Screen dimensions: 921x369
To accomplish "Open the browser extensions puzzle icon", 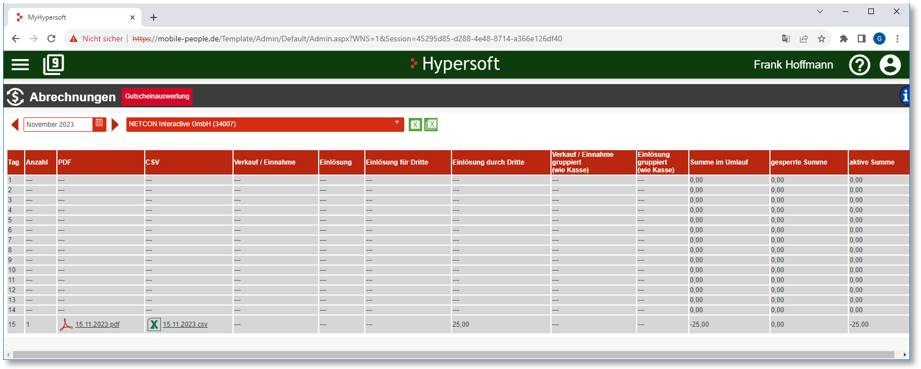I will (x=844, y=39).
